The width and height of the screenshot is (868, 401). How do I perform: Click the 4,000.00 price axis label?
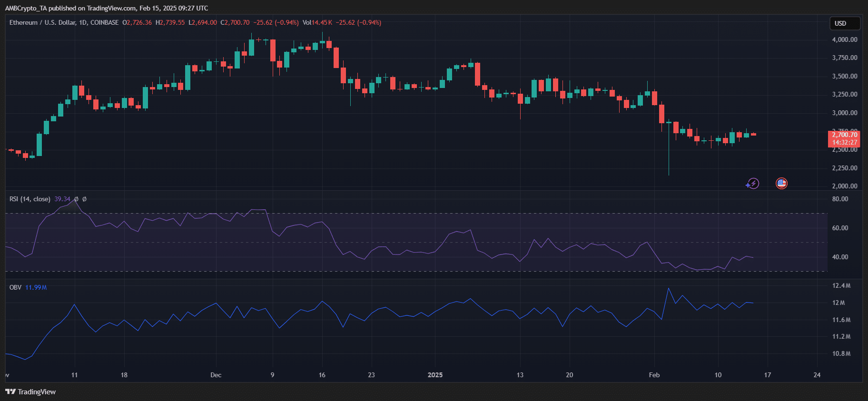tap(845, 39)
